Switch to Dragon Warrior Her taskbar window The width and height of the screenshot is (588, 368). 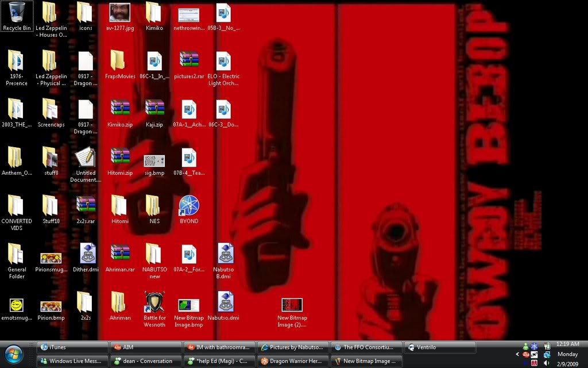pos(293,361)
